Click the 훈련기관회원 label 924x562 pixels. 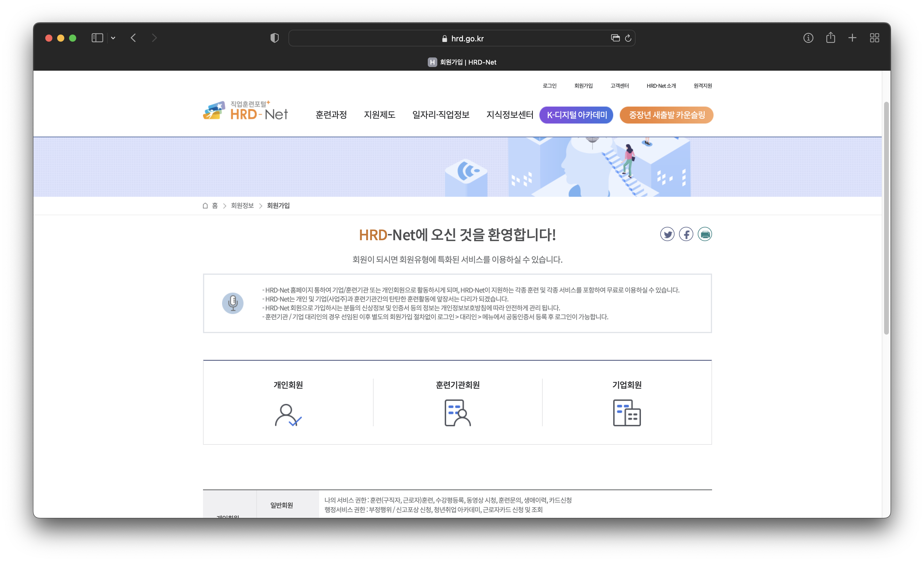click(x=458, y=385)
